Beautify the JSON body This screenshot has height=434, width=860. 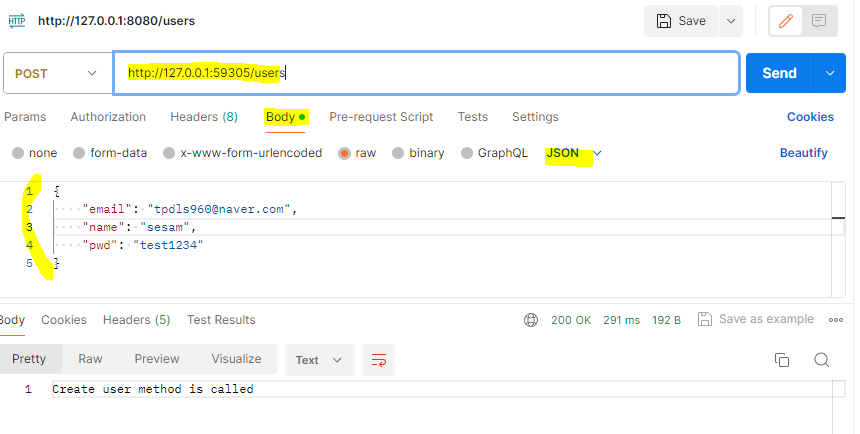[804, 153]
